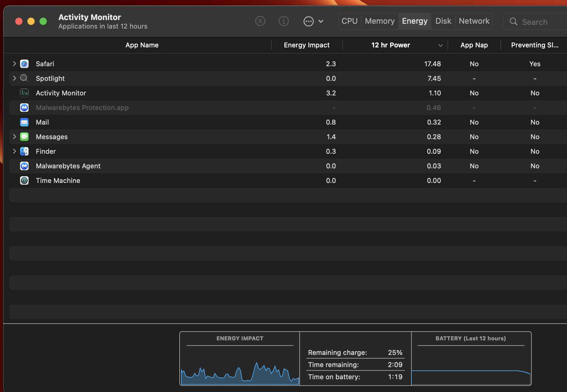The height and width of the screenshot is (392, 567).
Task: Click Safari's Yes preventing sleep value
Action: point(535,64)
